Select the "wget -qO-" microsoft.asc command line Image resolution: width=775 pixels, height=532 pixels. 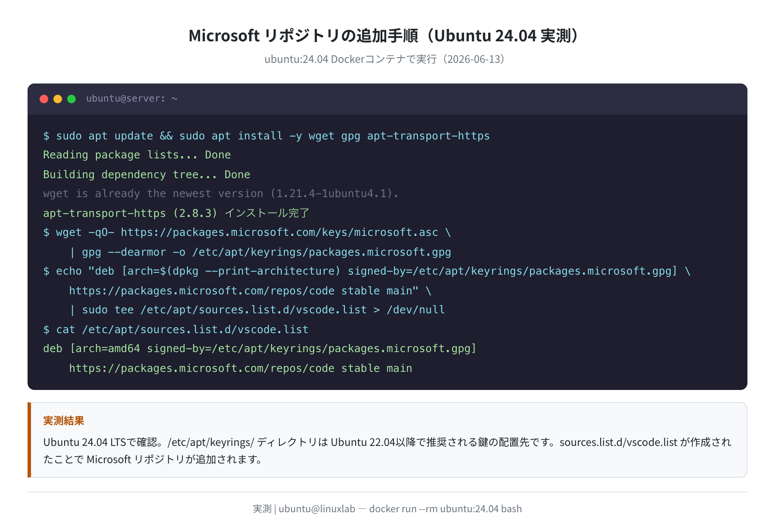(x=247, y=232)
